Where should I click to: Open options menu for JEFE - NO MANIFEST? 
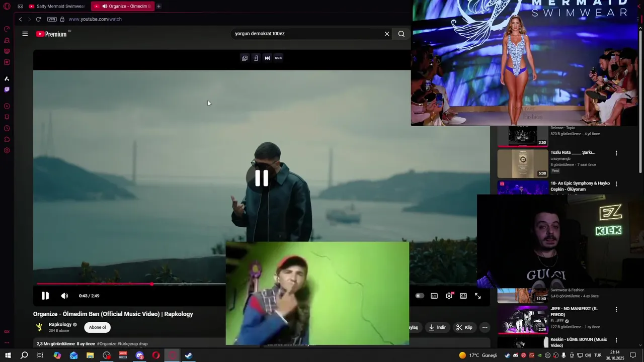click(x=616, y=309)
